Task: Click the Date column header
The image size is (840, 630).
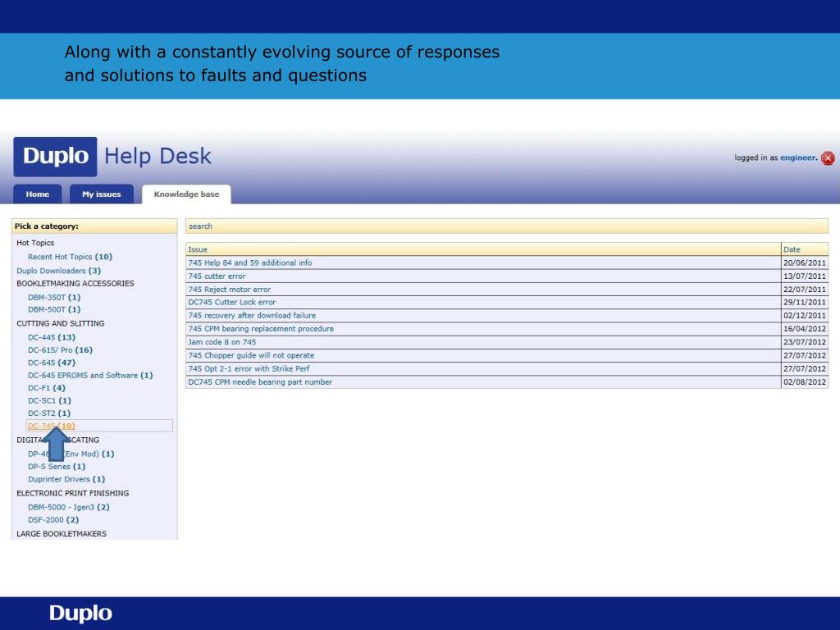Action: 805,249
